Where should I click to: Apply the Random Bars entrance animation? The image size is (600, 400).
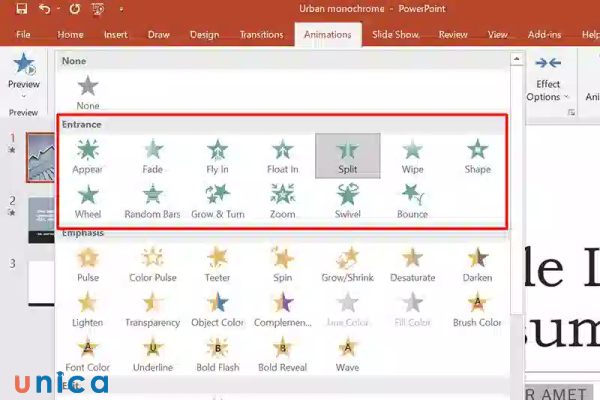point(152,199)
